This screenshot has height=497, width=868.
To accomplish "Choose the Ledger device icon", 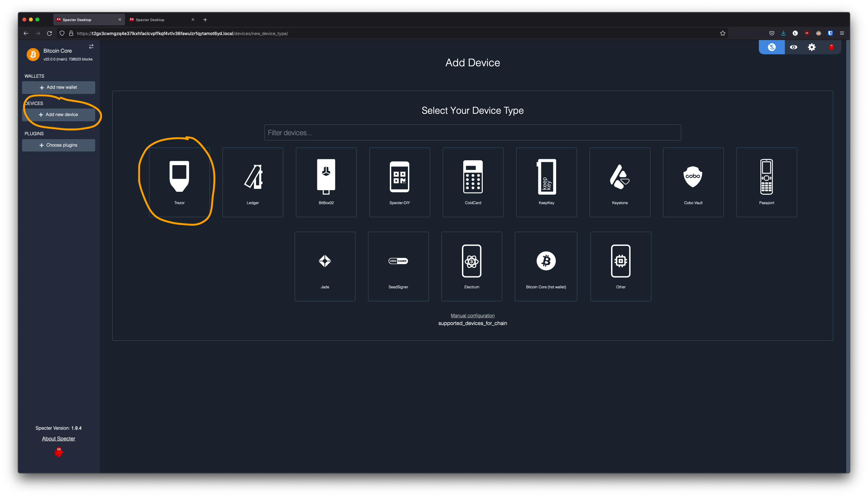I will click(x=253, y=182).
